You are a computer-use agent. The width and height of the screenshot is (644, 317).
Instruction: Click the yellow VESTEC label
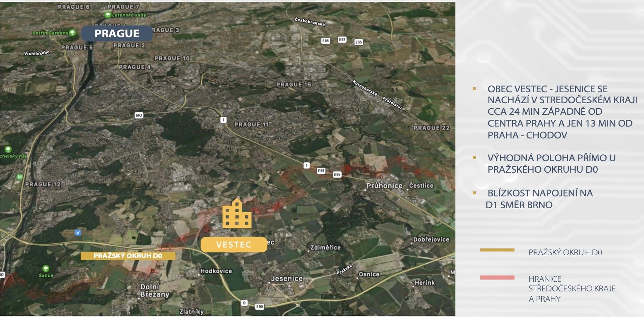coord(234,245)
